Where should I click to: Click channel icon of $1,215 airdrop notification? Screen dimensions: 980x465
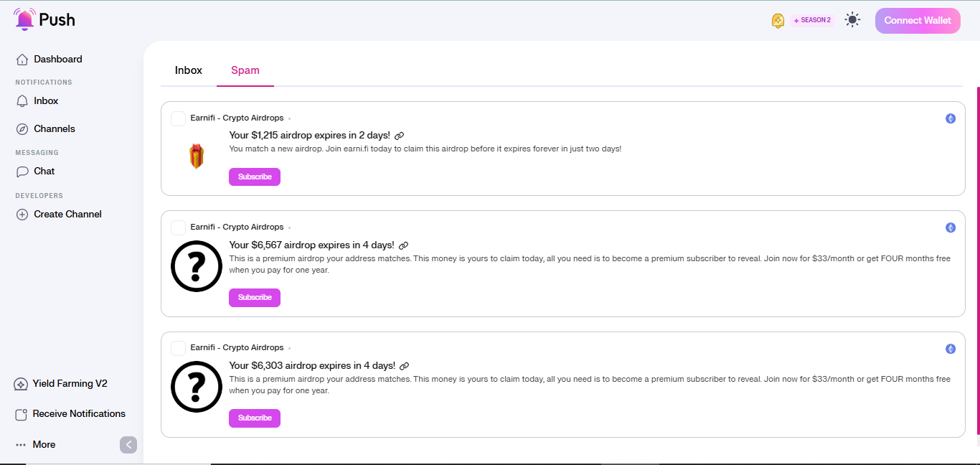179,118
